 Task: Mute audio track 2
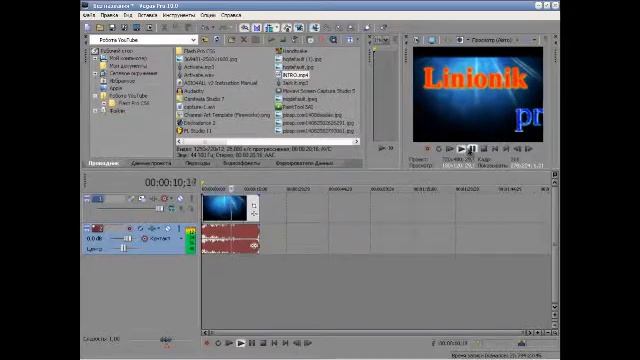tap(168, 229)
